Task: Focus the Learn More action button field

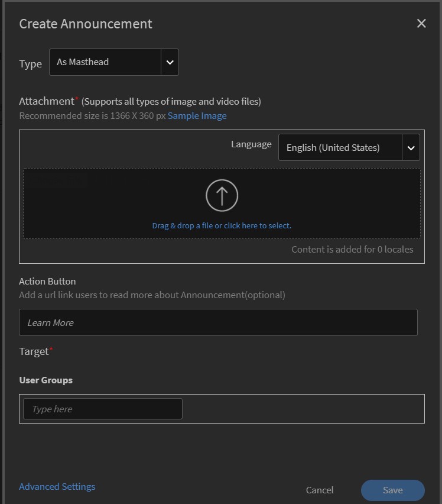Action: coord(218,322)
